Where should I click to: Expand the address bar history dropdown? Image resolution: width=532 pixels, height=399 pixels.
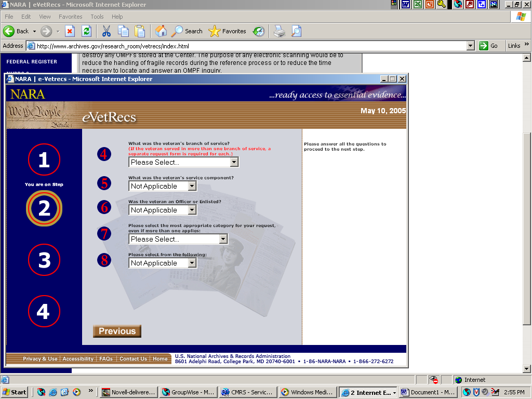pyautogui.click(x=470, y=46)
